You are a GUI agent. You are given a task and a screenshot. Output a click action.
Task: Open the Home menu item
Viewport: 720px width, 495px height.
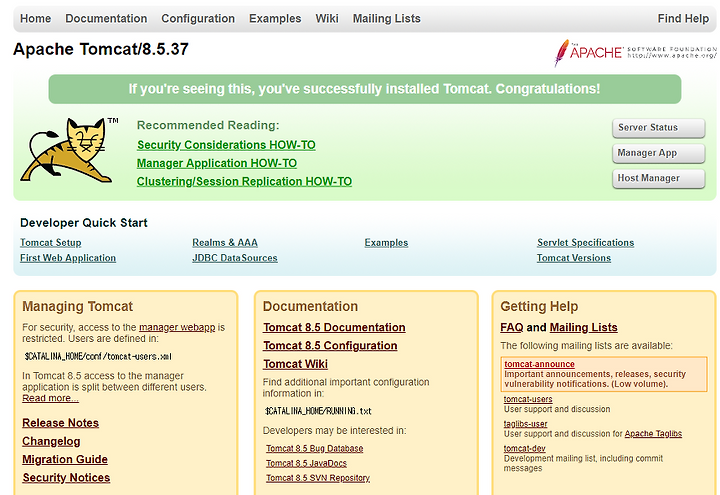pyautogui.click(x=35, y=18)
